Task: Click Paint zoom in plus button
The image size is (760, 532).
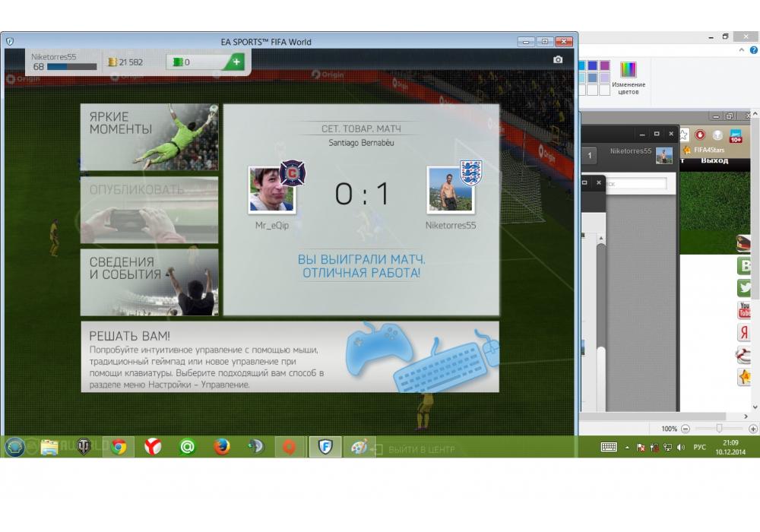Action: tap(752, 429)
